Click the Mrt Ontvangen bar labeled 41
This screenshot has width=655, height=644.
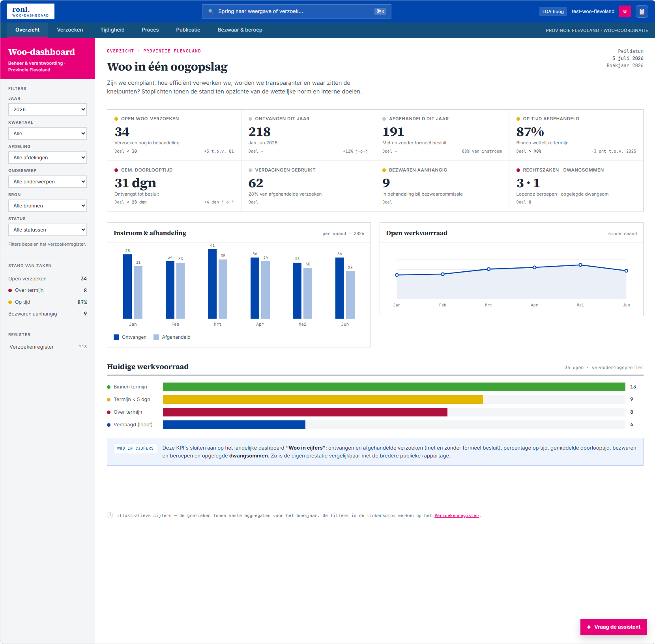click(x=212, y=284)
